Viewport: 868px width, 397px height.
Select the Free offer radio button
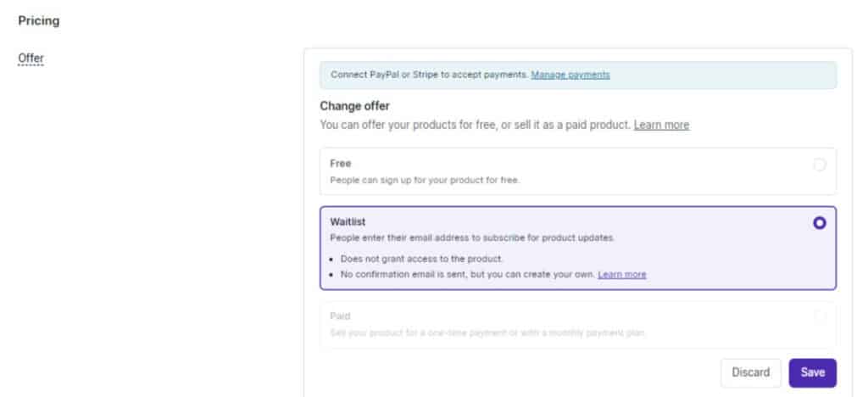coord(819,165)
